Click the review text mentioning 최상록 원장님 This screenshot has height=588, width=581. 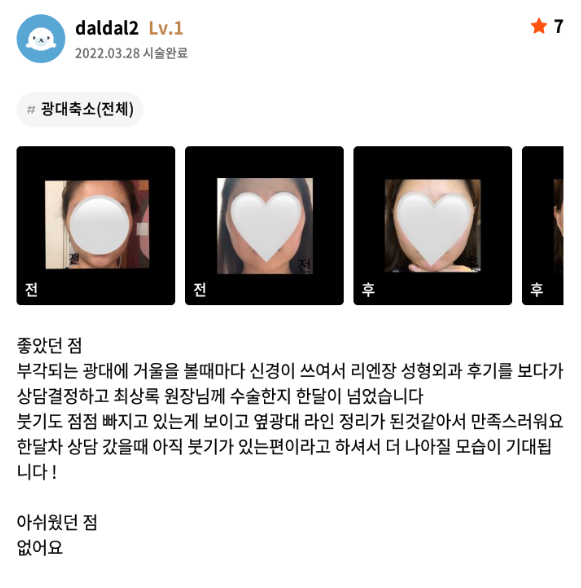pyautogui.click(x=220, y=396)
